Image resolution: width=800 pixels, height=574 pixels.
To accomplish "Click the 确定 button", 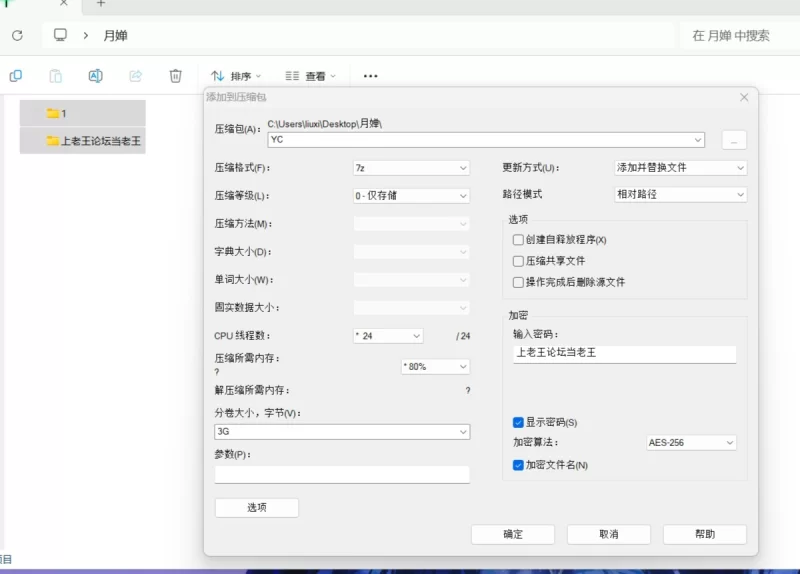I will click(513, 534).
